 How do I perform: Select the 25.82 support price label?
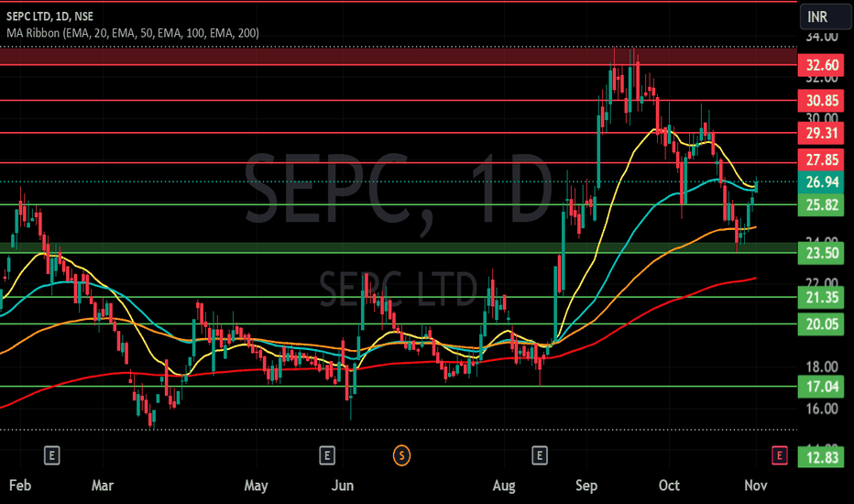[821, 205]
